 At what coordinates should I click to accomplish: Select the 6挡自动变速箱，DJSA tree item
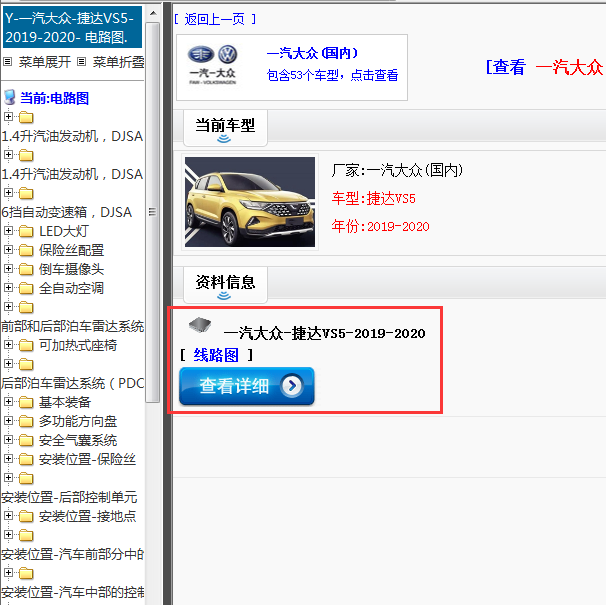66,212
